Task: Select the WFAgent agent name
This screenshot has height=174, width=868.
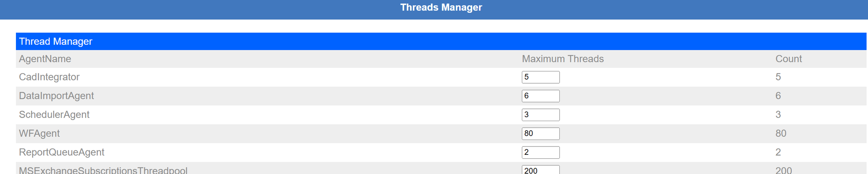Action: tap(39, 133)
